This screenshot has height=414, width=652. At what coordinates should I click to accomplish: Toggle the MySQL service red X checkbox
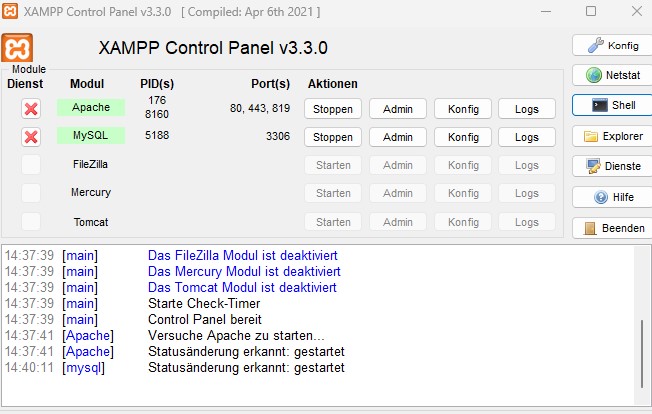point(31,136)
